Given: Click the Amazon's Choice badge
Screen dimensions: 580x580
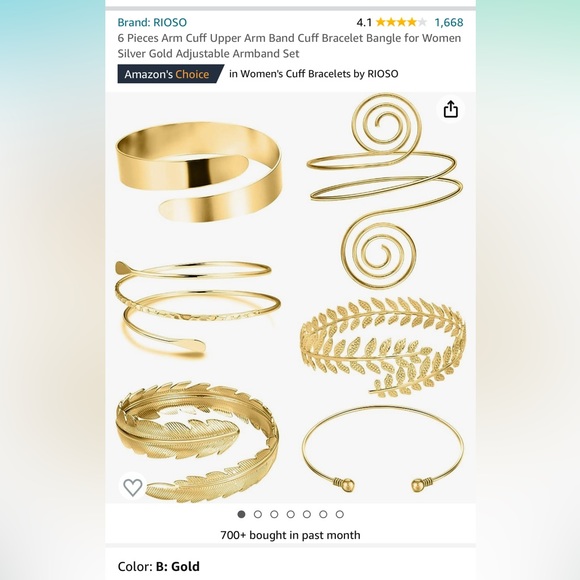Looking at the screenshot, I should coord(171,74).
